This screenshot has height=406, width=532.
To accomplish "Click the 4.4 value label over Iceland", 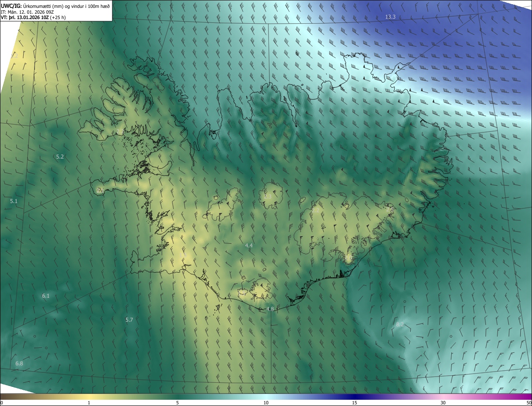I will (249, 246).
